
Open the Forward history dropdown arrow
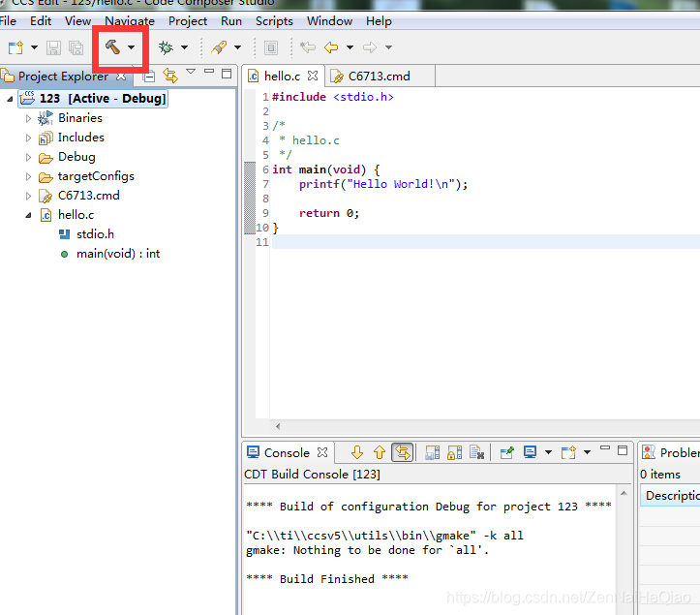click(389, 47)
